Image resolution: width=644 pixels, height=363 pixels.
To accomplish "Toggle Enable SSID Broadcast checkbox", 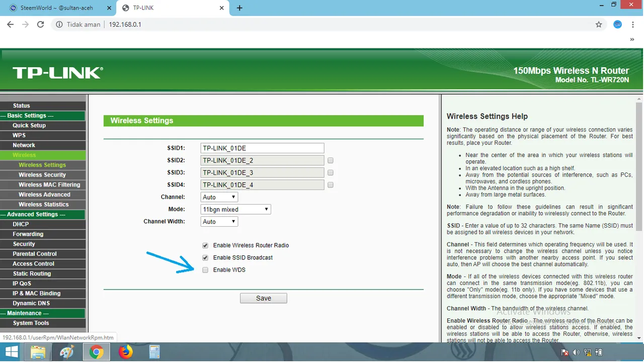I will [x=205, y=257].
